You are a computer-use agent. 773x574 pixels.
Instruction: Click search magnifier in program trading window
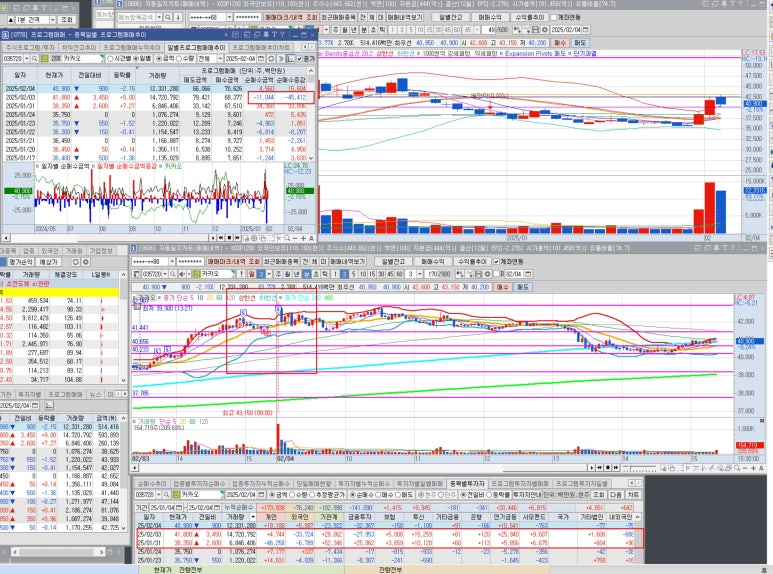(35, 58)
